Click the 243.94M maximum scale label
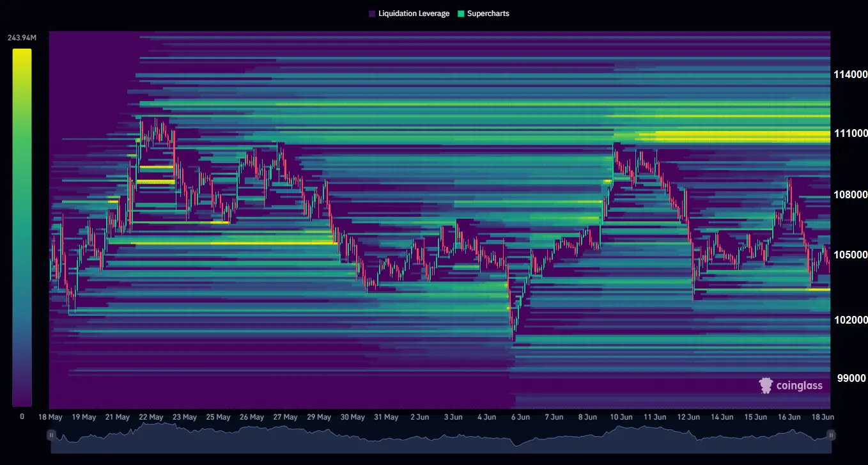The width and height of the screenshot is (868, 465). 22,38
